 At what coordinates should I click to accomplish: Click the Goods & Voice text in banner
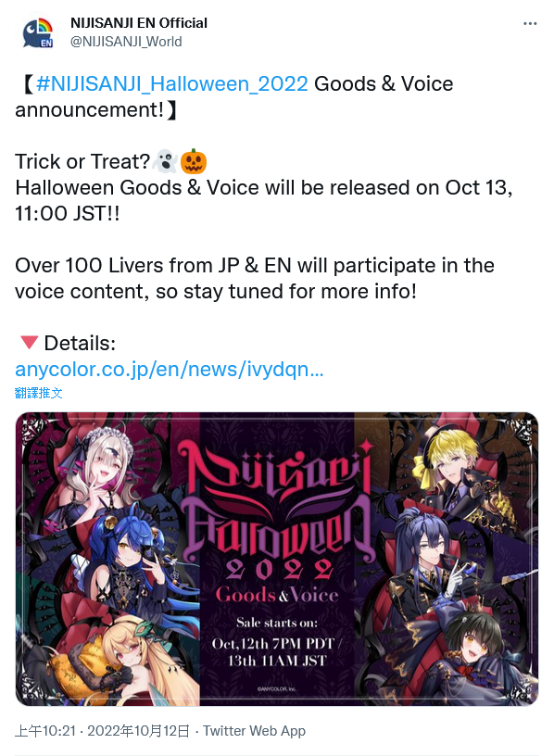[x=277, y=595]
